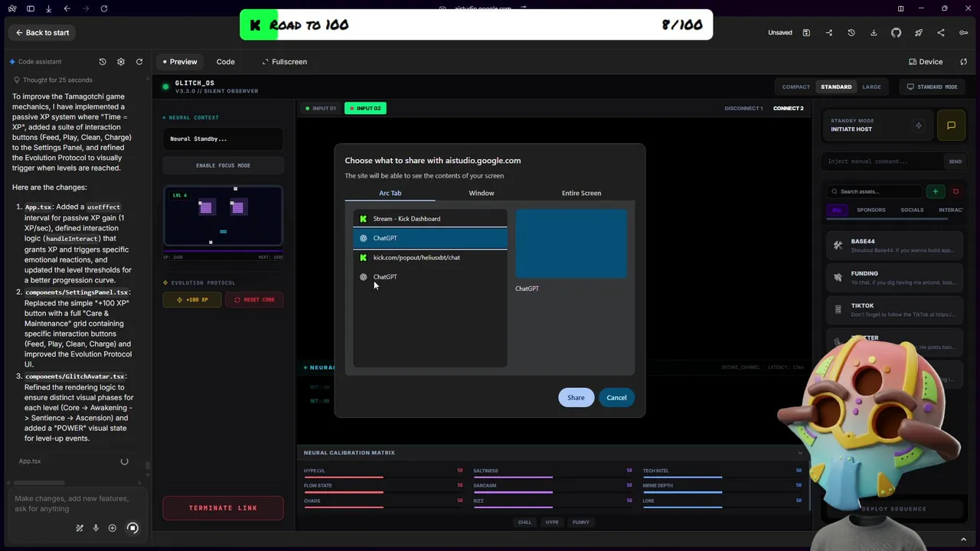The width and height of the screenshot is (980, 551).
Task: Click Share button in dialog
Action: [x=576, y=397]
